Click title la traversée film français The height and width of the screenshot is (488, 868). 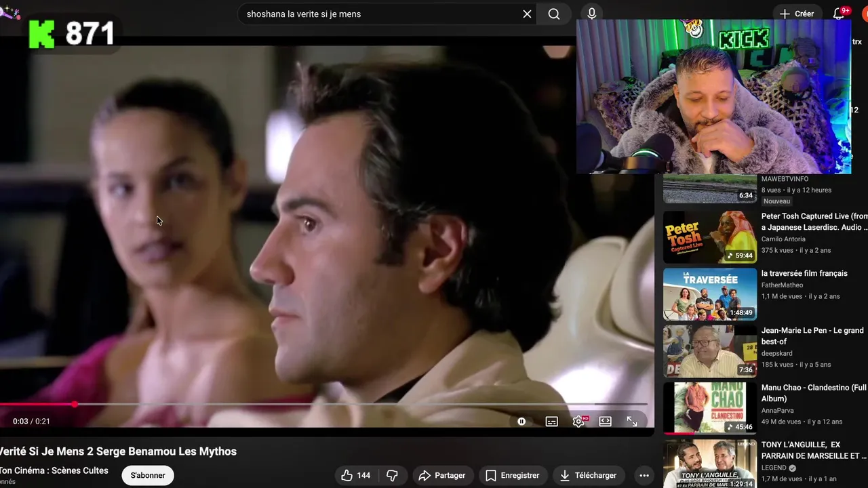tap(804, 273)
